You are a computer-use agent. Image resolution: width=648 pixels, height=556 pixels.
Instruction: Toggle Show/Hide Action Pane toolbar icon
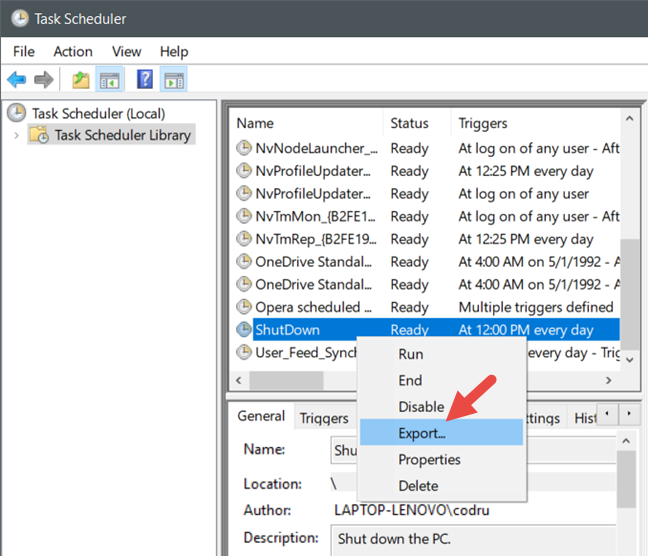[174, 79]
